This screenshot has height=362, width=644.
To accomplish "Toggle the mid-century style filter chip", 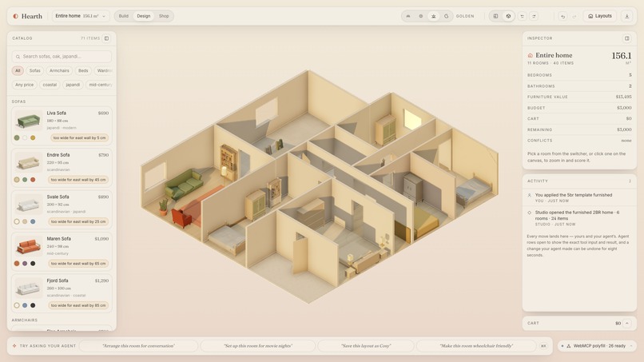I will pyautogui.click(x=99, y=85).
